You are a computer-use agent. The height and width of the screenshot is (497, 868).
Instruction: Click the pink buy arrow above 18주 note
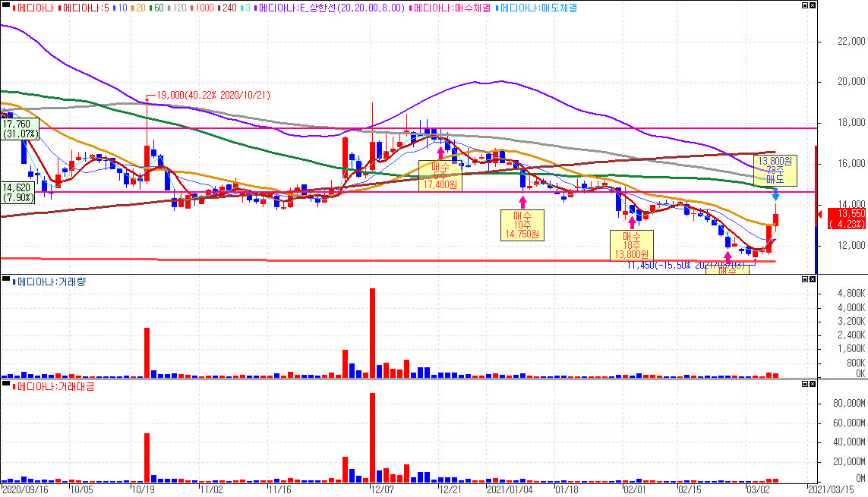[x=632, y=223]
